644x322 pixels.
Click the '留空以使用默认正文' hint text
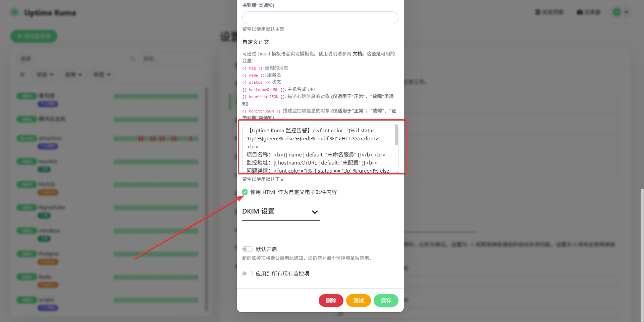263,179
